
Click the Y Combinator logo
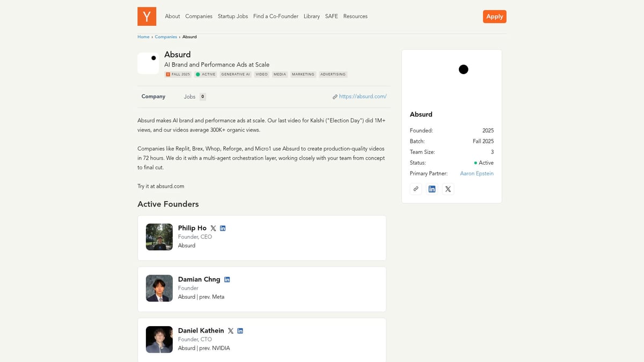pyautogui.click(x=147, y=16)
